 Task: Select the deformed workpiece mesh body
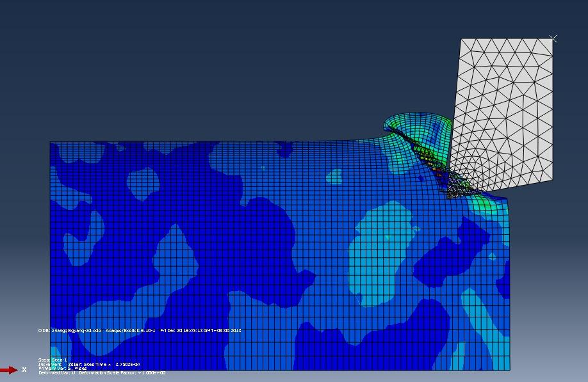click(224, 256)
